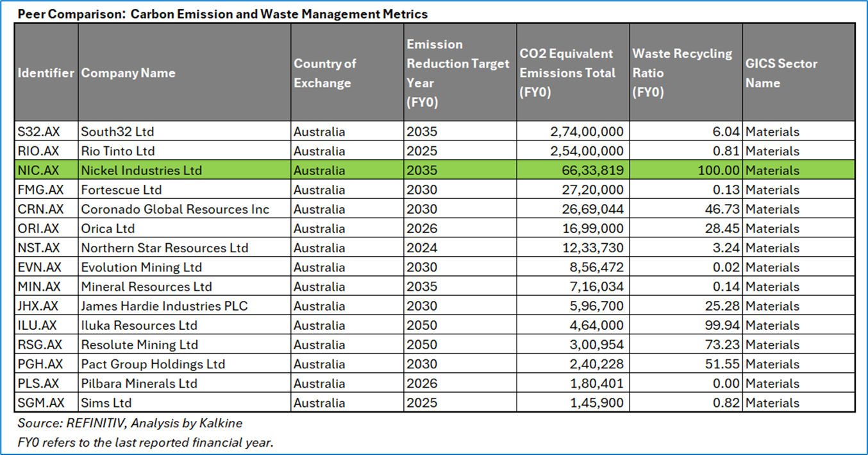This screenshot has width=868, height=455.
Task: Select the Waste Recycling Ratio header
Action: (682, 73)
